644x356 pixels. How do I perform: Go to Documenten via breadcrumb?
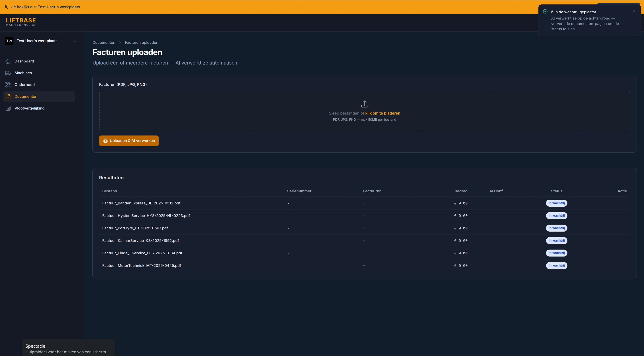[x=104, y=43]
